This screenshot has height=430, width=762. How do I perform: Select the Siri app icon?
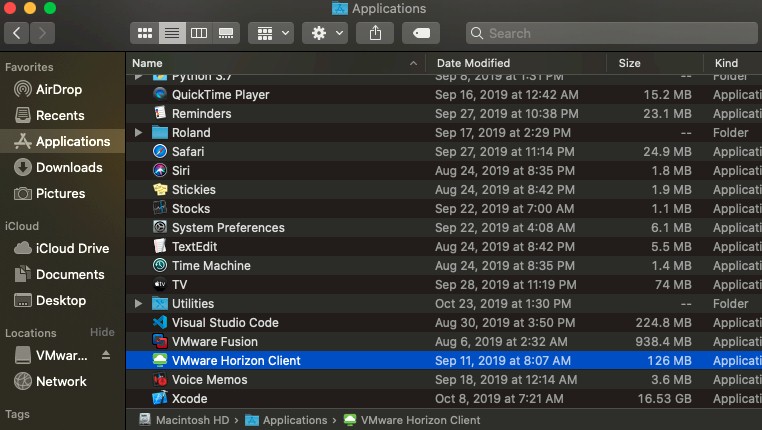point(159,170)
